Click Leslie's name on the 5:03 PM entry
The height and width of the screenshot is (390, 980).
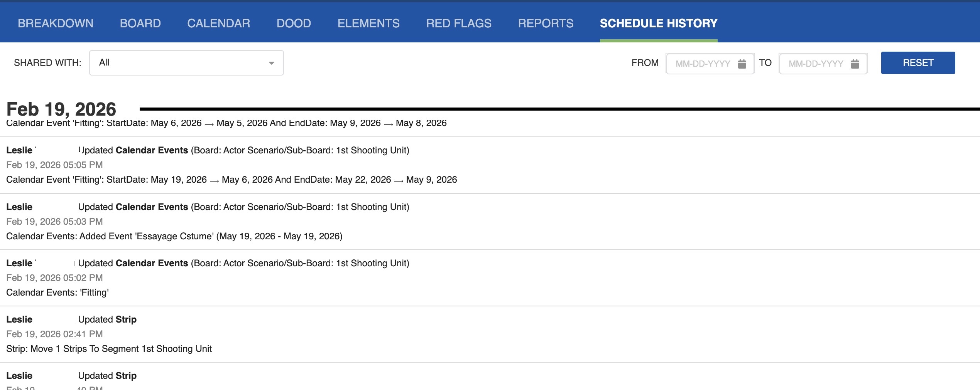(19, 207)
